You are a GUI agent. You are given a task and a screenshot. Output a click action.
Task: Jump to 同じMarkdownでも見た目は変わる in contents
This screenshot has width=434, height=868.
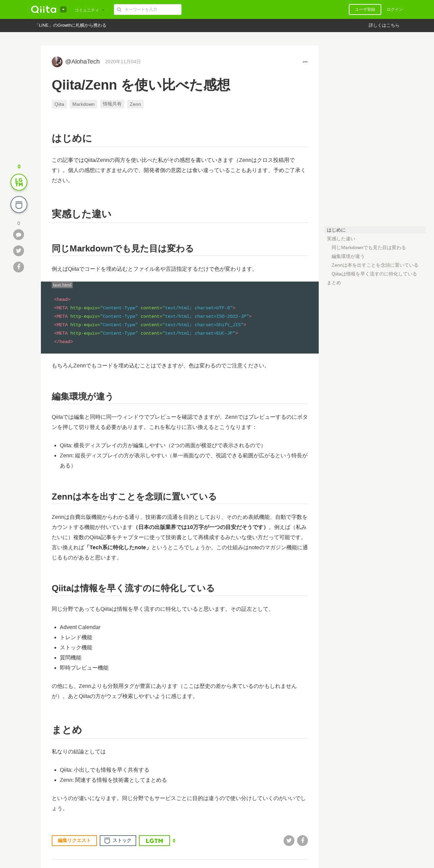click(x=368, y=247)
